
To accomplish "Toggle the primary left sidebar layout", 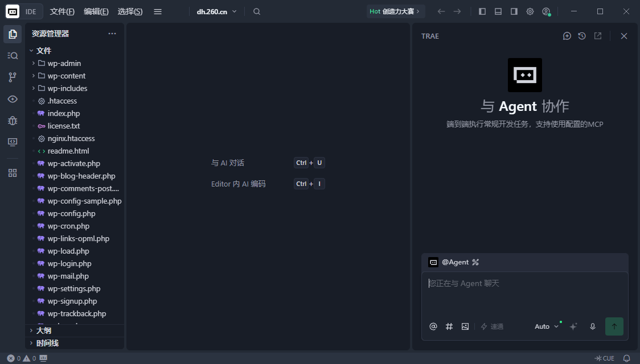I will coord(482,11).
